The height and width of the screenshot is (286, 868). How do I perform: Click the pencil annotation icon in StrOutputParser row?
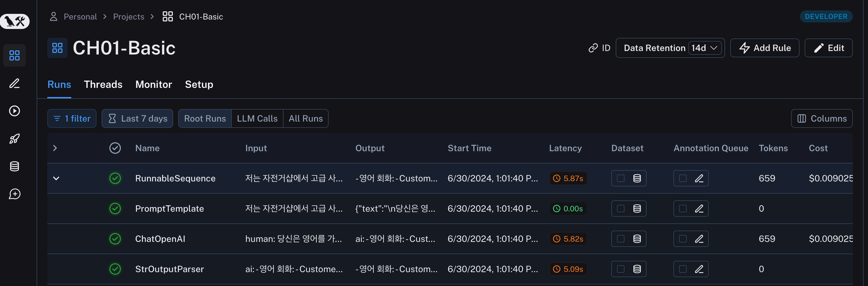tap(699, 269)
